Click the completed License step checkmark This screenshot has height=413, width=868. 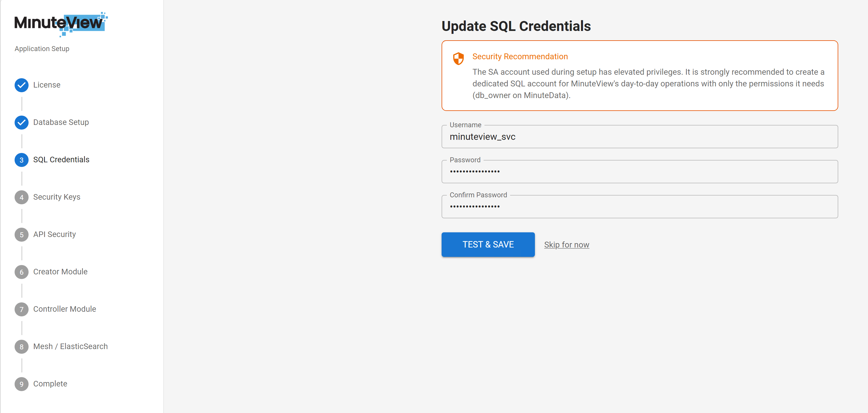point(21,85)
